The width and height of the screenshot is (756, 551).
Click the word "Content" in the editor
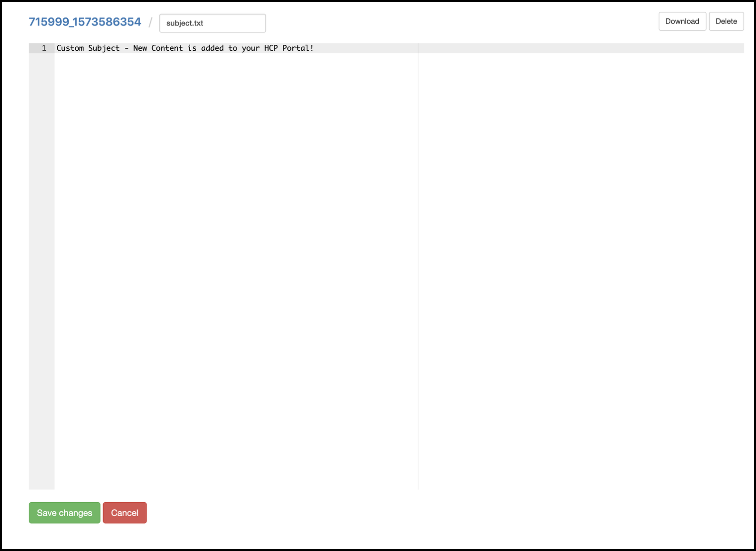click(x=167, y=48)
